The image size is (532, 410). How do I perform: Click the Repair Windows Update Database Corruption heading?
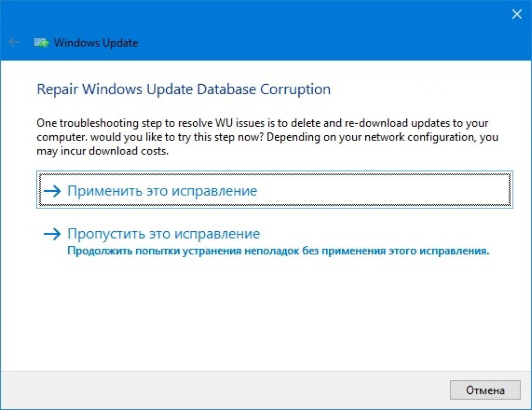pos(183,89)
